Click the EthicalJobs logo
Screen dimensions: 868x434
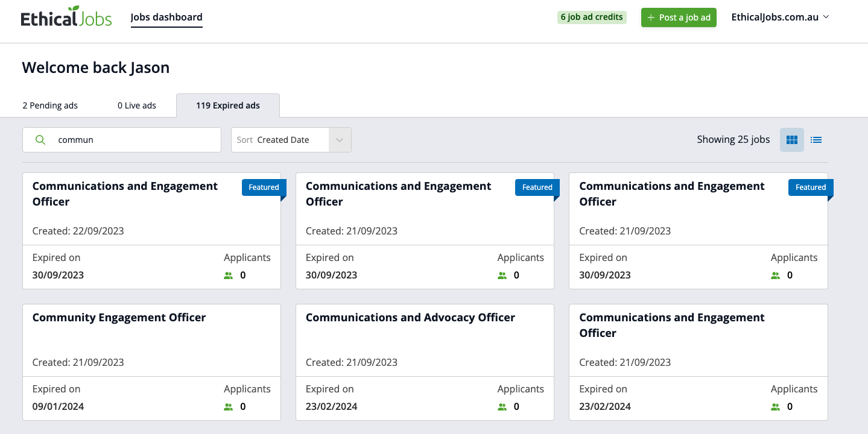[x=66, y=17]
